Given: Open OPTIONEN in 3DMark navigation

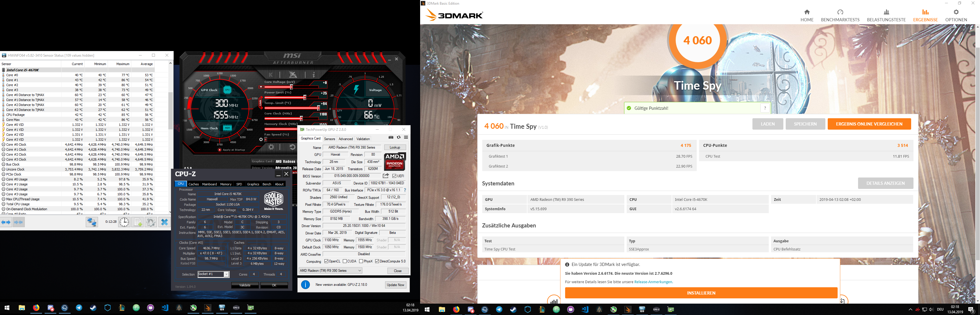Looking at the screenshot, I should (956, 15).
